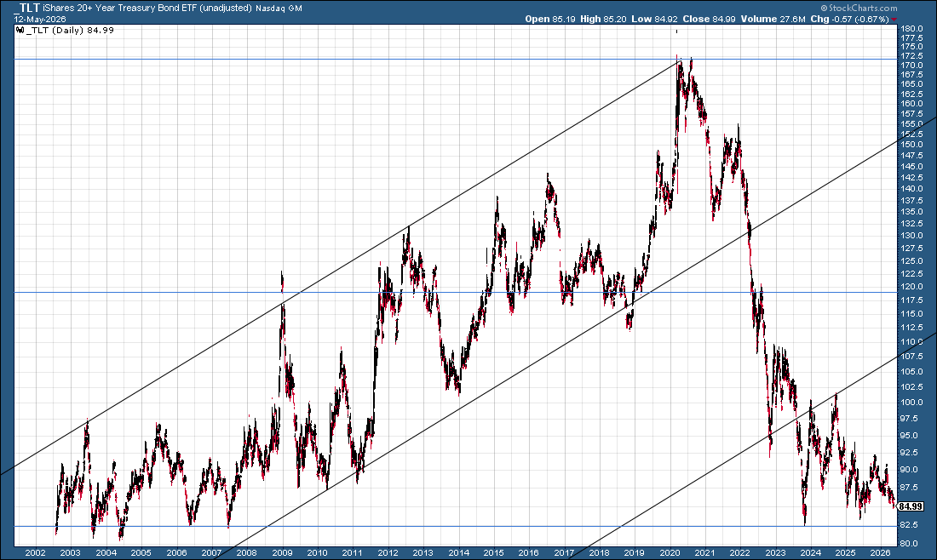Click the 2013 label on the time axis

[423, 552]
